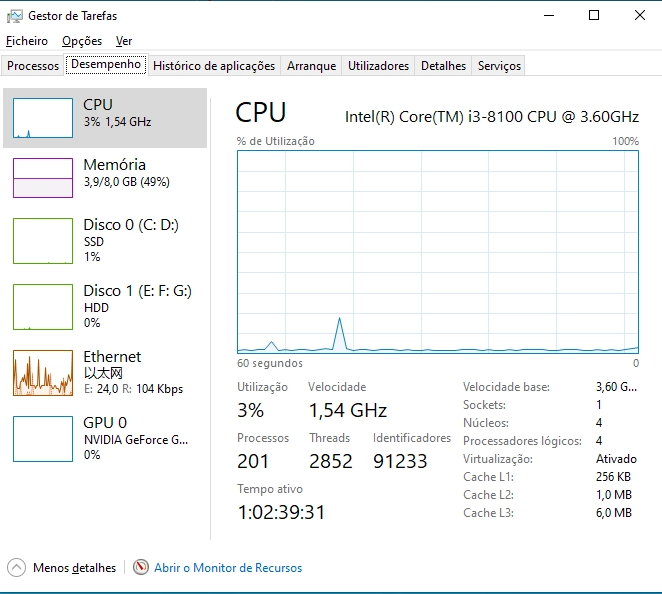Click the Sockets label
Image resolution: width=662 pixels, height=594 pixels.
click(x=484, y=405)
